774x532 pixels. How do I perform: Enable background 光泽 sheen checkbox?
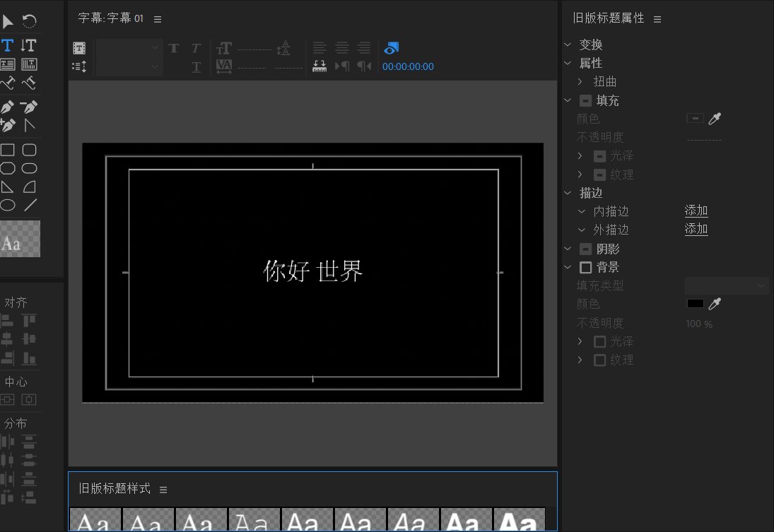[599, 341]
